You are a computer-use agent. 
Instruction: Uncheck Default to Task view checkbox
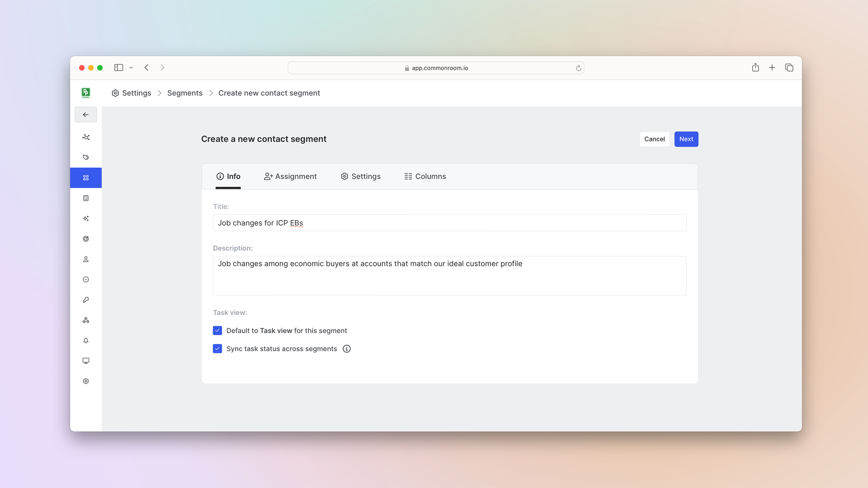[x=217, y=330]
